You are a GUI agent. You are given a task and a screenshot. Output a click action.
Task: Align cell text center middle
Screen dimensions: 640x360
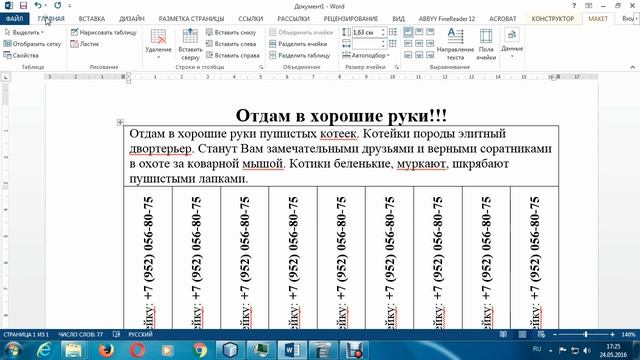(419, 43)
